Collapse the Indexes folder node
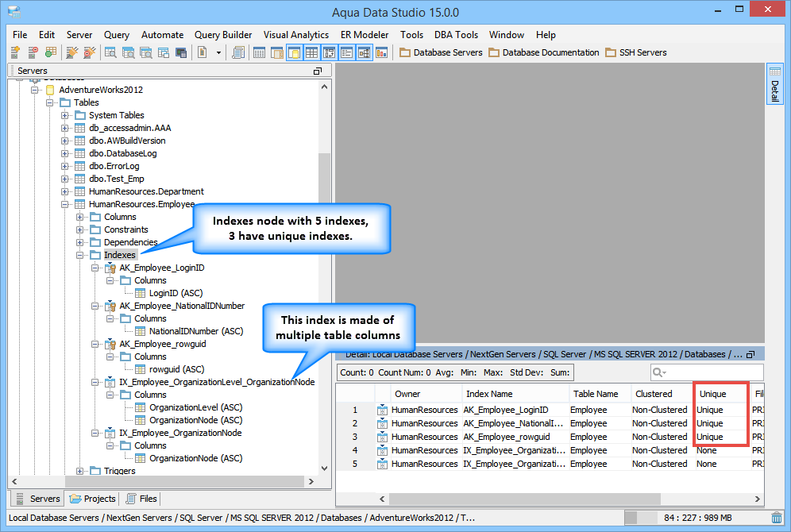The height and width of the screenshot is (532, 791). click(79, 255)
